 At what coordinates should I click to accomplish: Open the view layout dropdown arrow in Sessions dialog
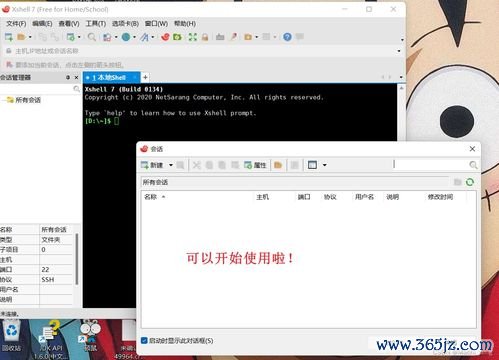coord(325,165)
